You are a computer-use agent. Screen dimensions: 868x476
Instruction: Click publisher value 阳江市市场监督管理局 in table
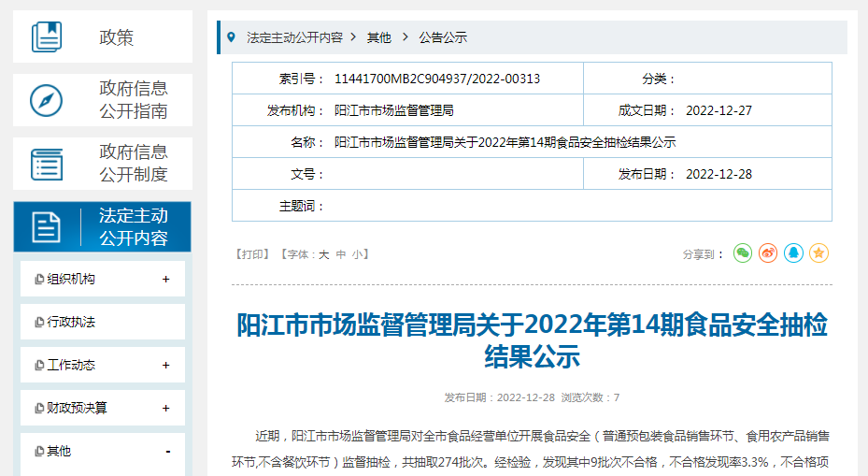pyautogui.click(x=394, y=111)
